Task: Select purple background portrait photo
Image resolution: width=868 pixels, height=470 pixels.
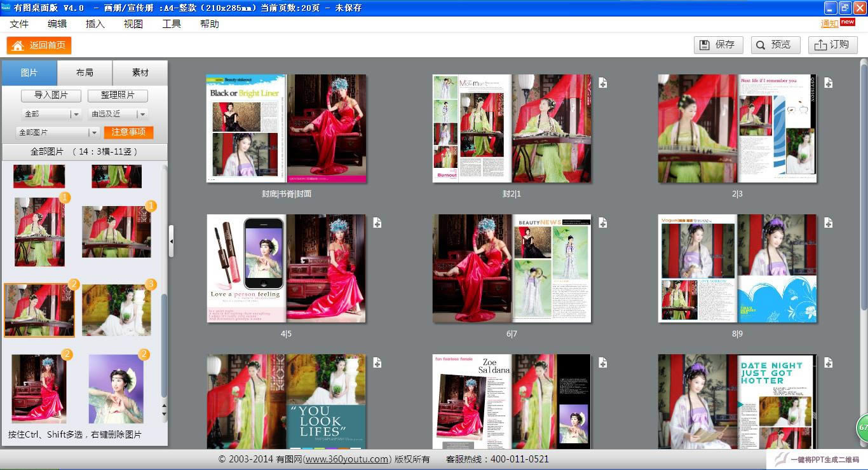Action: [x=116, y=389]
